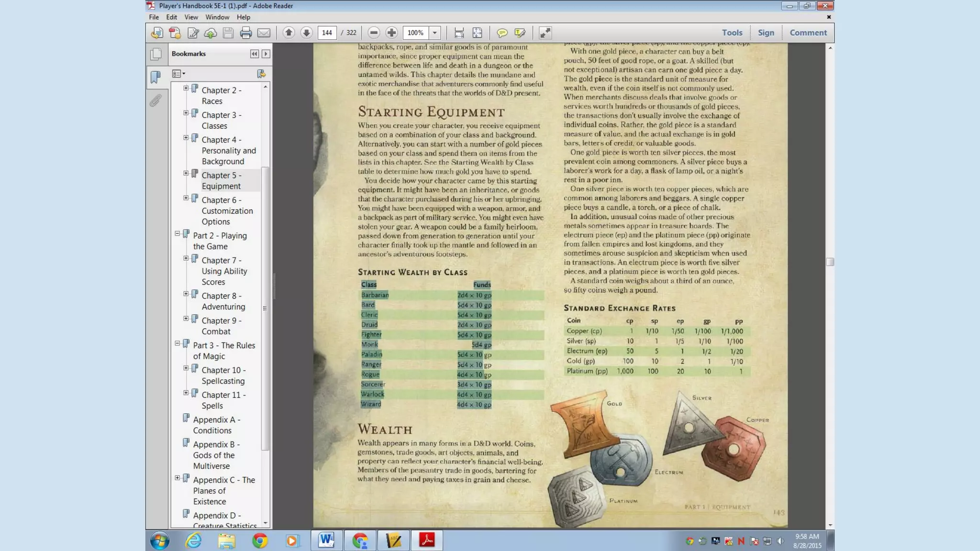Viewport: 980px width, 551px height.
Task: Go to previous page arrow
Action: (289, 33)
